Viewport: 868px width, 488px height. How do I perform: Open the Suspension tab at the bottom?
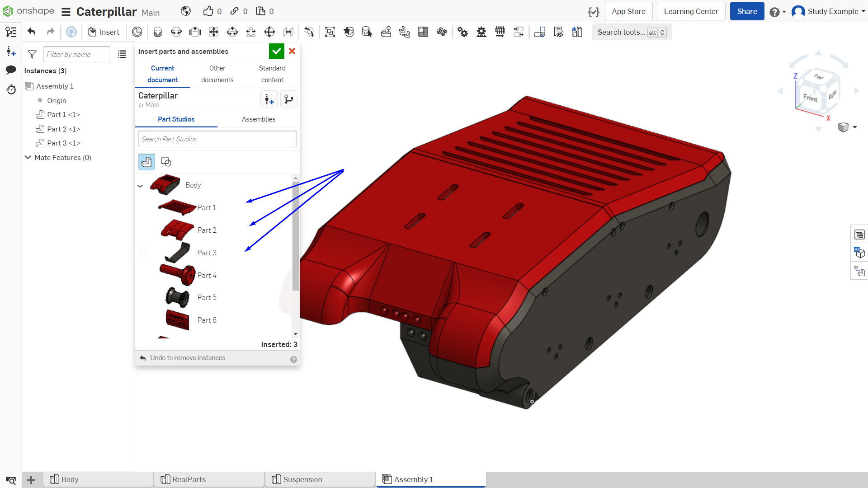tap(320, 479)
